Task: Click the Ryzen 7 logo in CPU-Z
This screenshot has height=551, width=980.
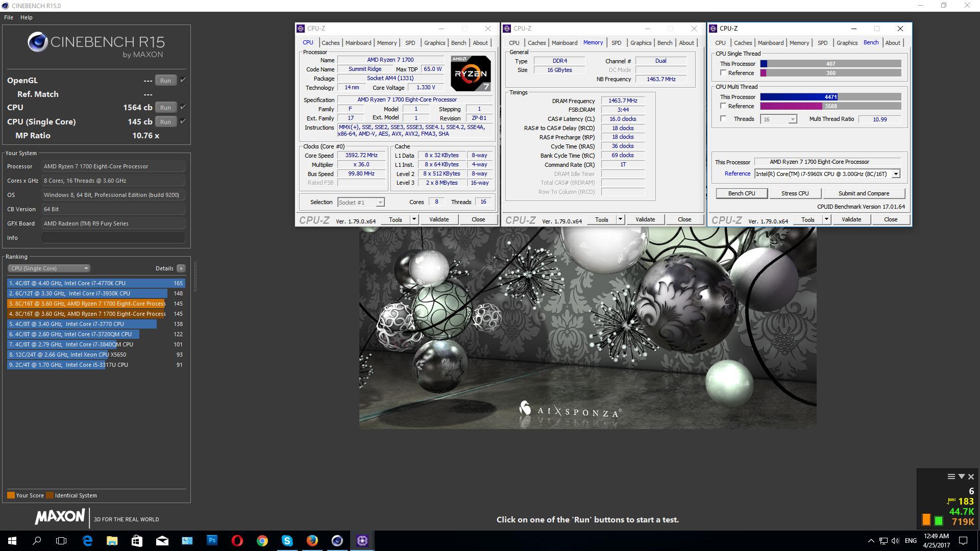Action: pos(471,73)
